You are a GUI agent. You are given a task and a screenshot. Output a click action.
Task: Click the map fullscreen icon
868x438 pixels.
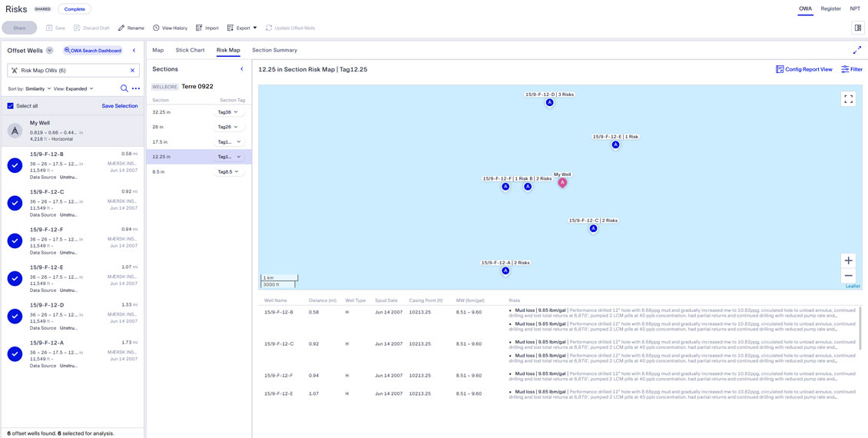(848, 99)
